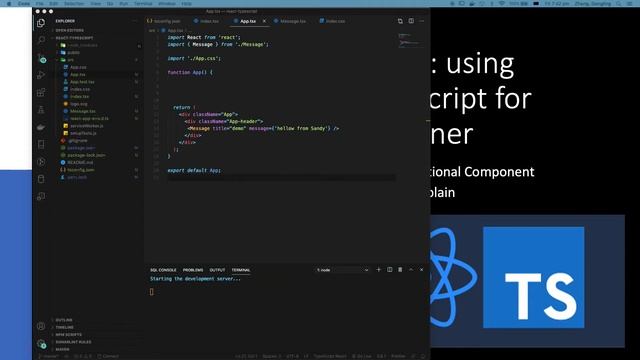Close the App.tsx editor tab
640x360 pixels.
[264, 21]
